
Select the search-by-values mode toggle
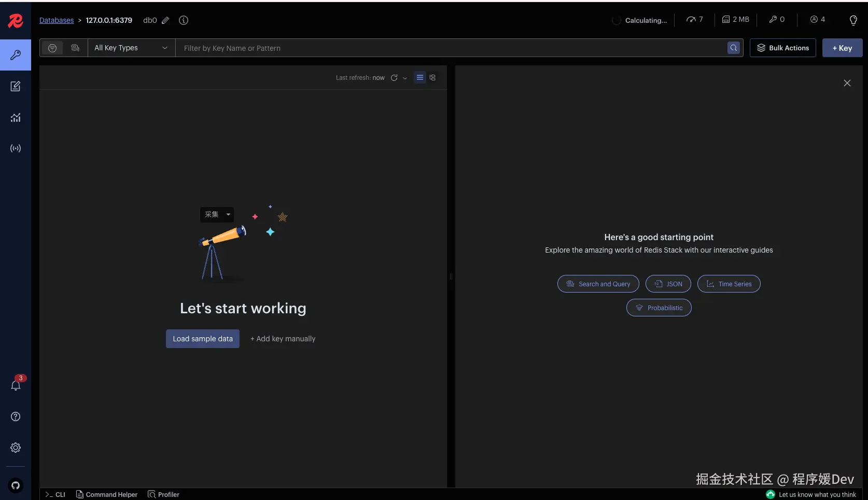[x=75, y=48]
